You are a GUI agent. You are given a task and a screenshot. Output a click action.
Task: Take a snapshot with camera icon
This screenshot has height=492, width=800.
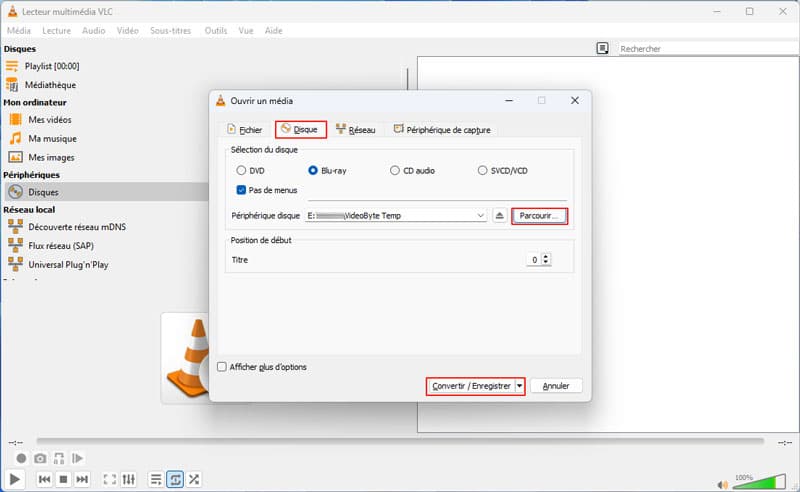40,458
